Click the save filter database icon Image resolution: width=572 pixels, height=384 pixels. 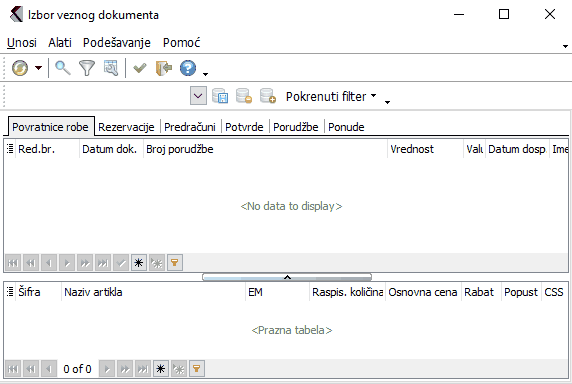click(220, 96)
